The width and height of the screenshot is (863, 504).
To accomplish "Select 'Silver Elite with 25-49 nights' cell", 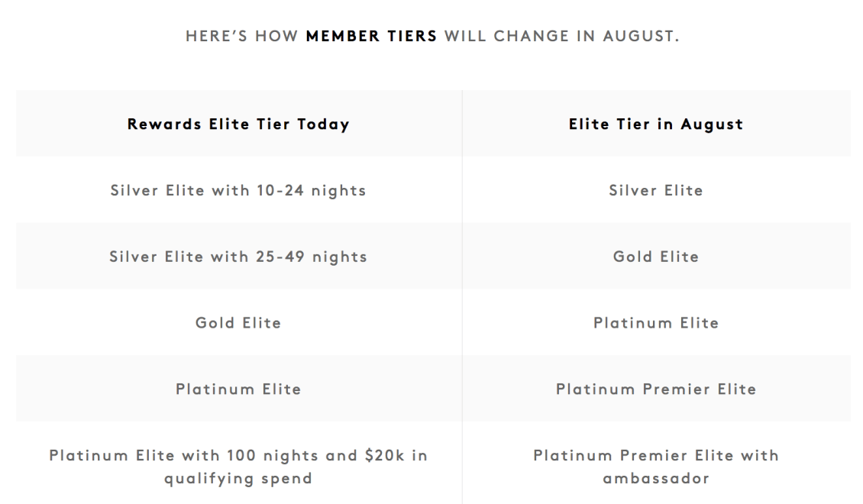I will 238,257.
